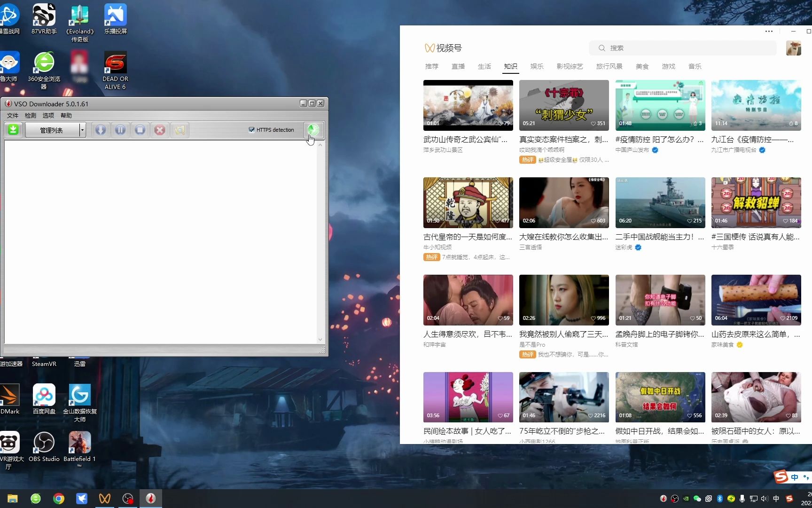Image resolution: width=812 pixels, height=508 pixels.
Task: Click the 搜索 search field in 视频号
Action: click(682, 48)
